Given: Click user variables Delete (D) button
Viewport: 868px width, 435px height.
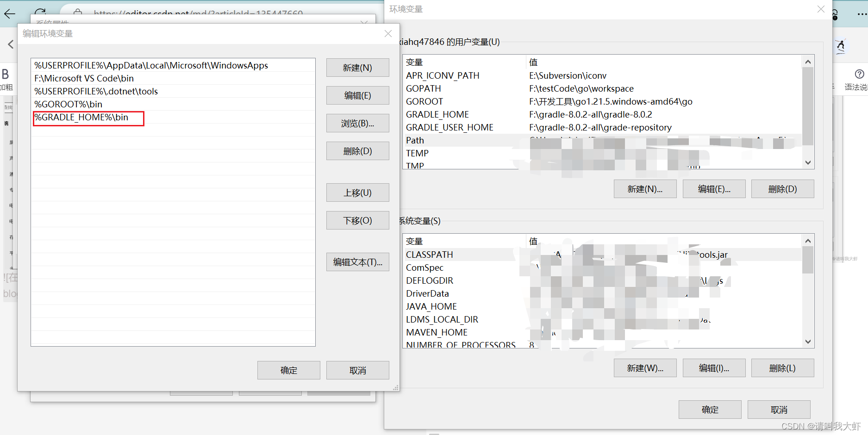Looking at the screenshot, I should pos(782,189).
